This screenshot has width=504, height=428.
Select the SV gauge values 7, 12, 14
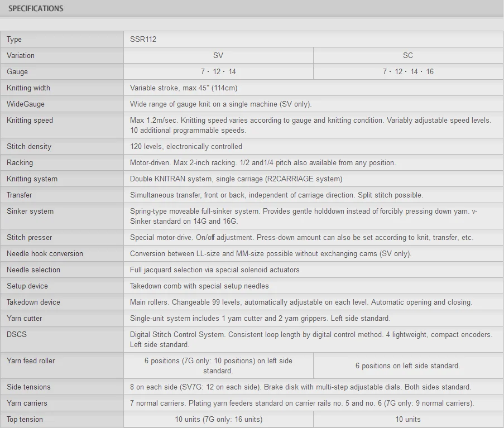point(218,72)
